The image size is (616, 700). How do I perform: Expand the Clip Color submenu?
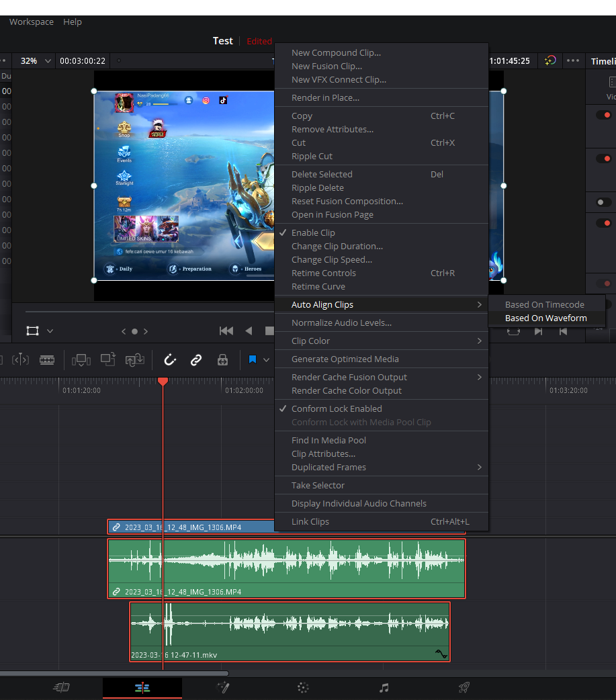pos(381,341)
